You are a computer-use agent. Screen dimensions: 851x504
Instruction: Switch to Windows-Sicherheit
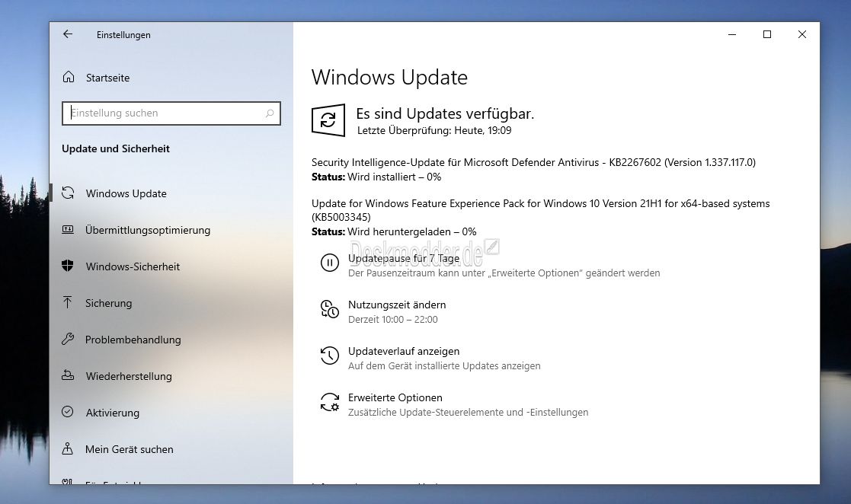133,266
